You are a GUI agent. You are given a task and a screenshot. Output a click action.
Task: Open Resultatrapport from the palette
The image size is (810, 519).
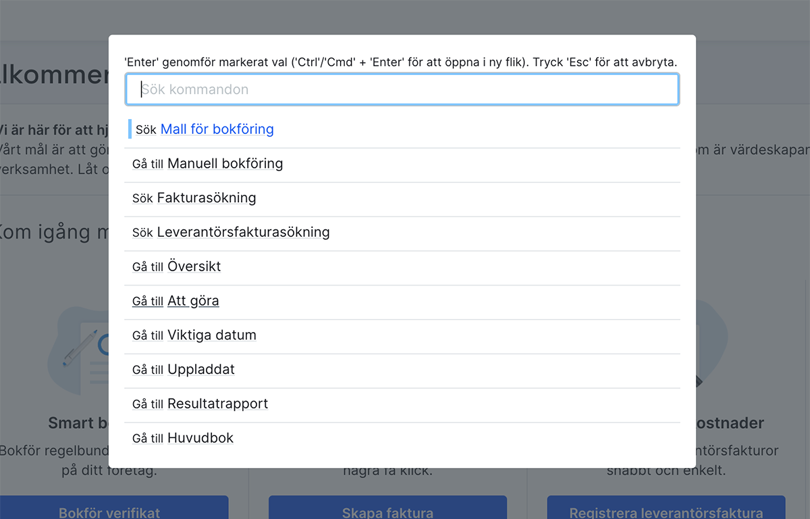point(217,404)
